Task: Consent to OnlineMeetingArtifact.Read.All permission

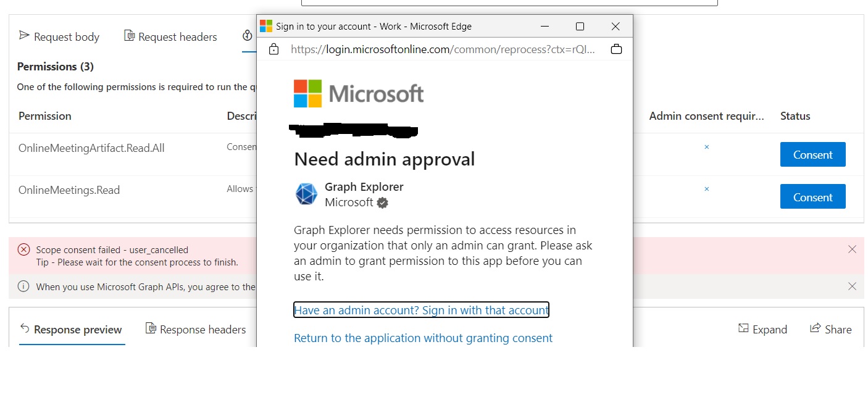Action: (x=812, y=155)
